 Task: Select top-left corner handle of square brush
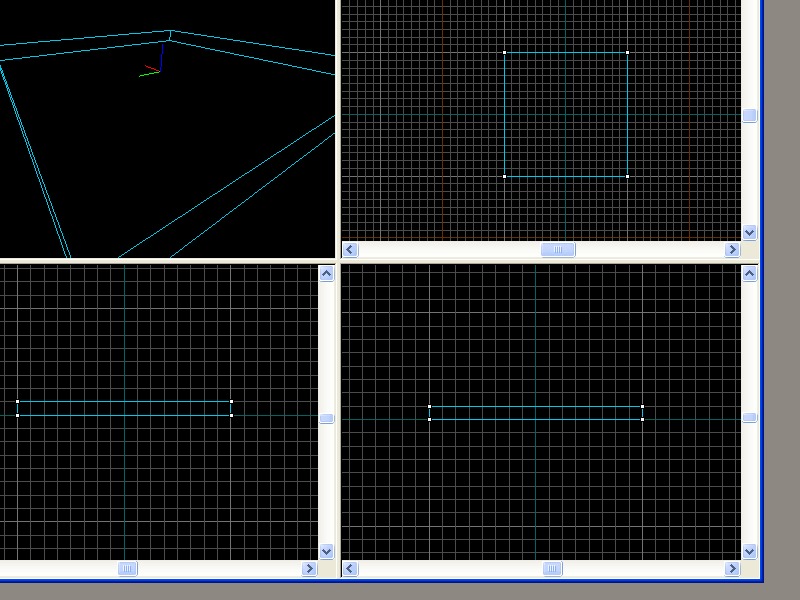click(505, 52)
